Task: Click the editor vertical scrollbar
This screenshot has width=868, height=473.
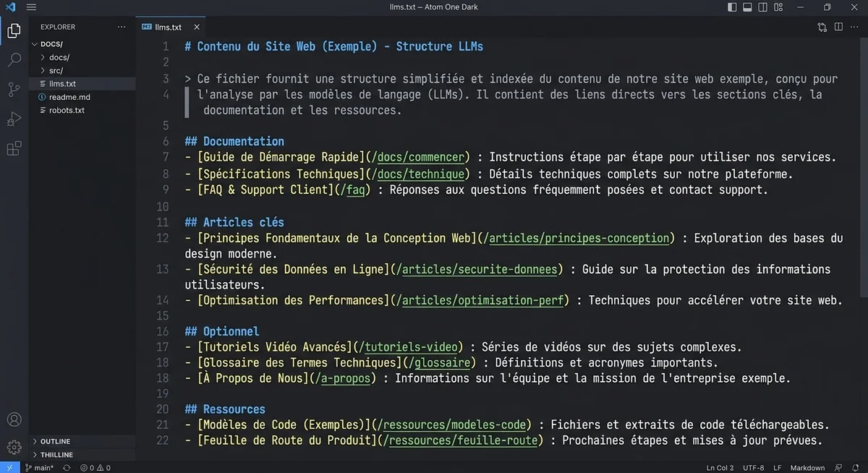Action: (863, 166)
